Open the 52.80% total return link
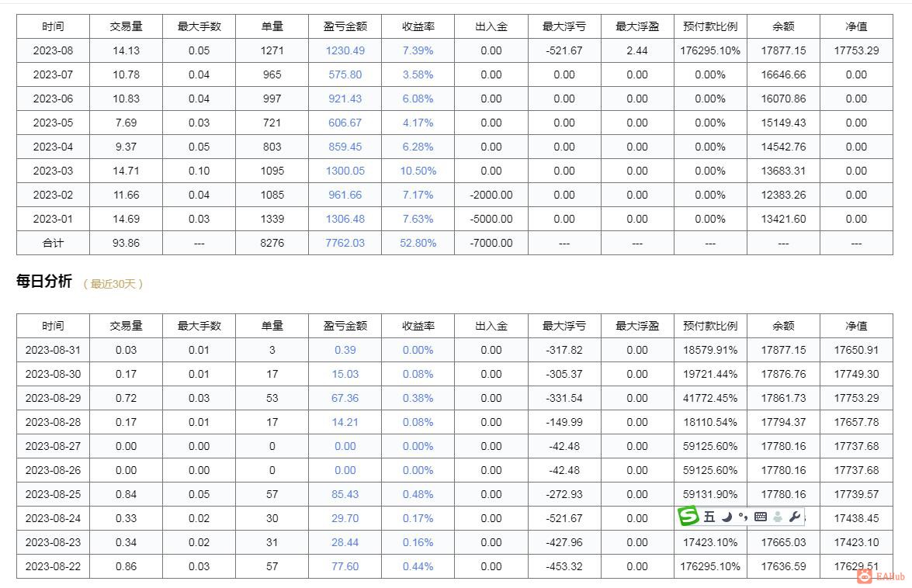 (418, 243)
